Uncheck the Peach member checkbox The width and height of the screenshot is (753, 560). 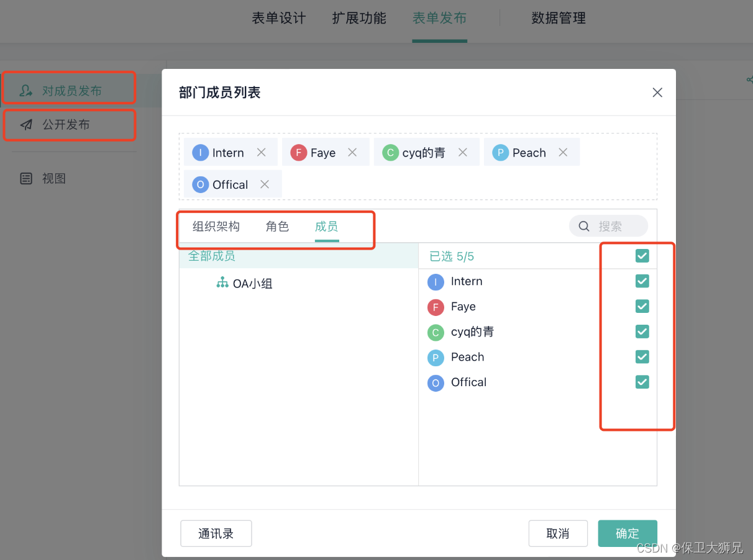tap(642, 357)
